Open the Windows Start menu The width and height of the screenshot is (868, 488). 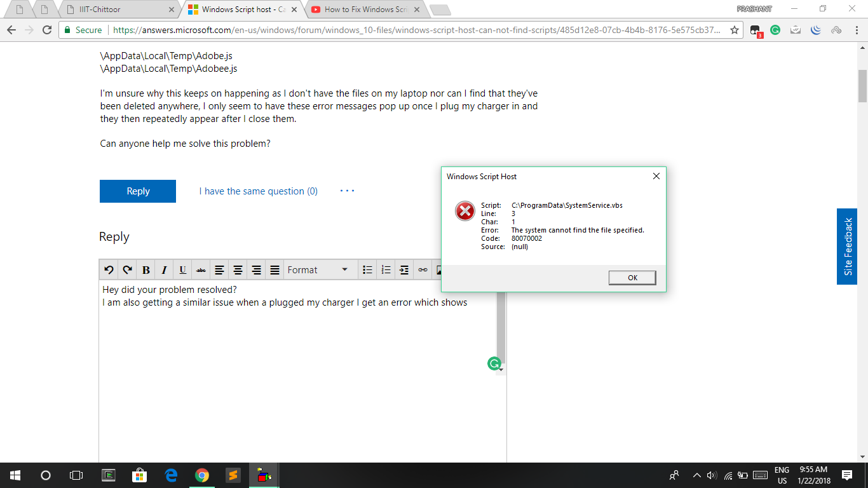(x=15, y=475)
